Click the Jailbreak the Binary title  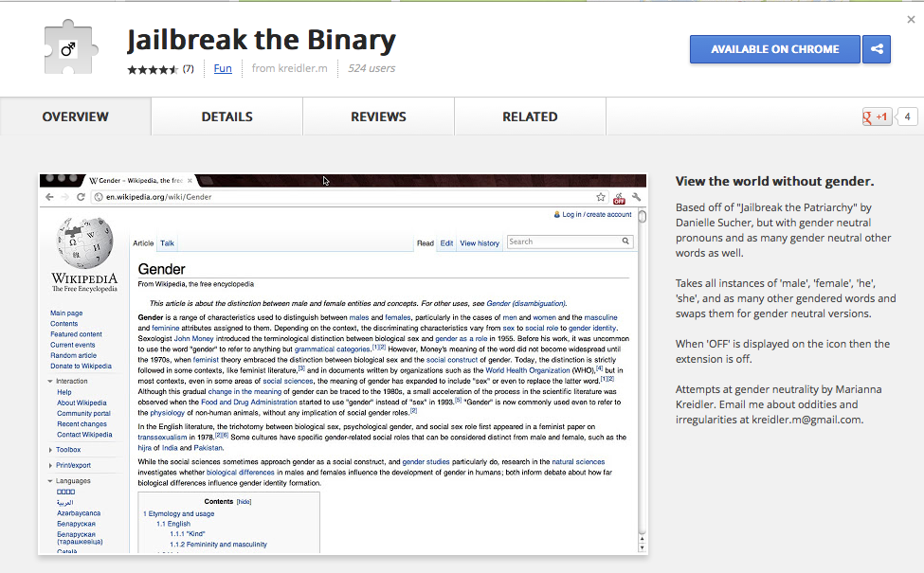[262, 40]
